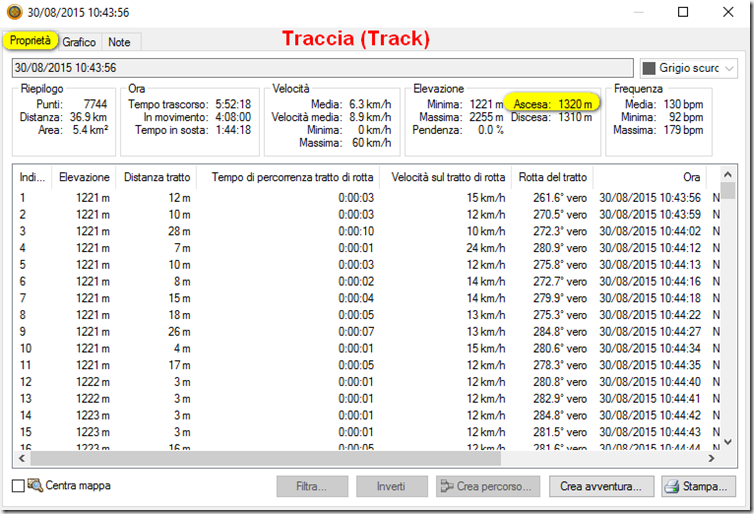Select row with time 30/08/2015 10:44:41
Viewport: 754px width, 514px height.
(x=367, y=399)
